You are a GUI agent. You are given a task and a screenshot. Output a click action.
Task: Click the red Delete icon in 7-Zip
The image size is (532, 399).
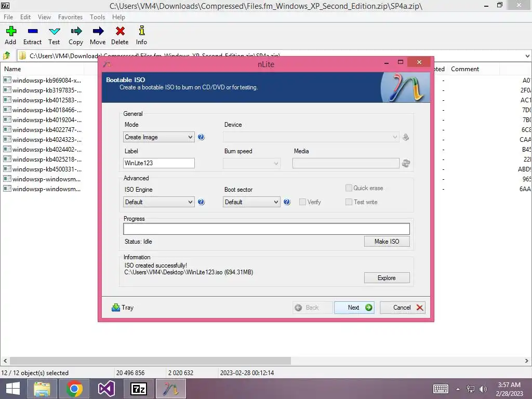click(120, 31)
